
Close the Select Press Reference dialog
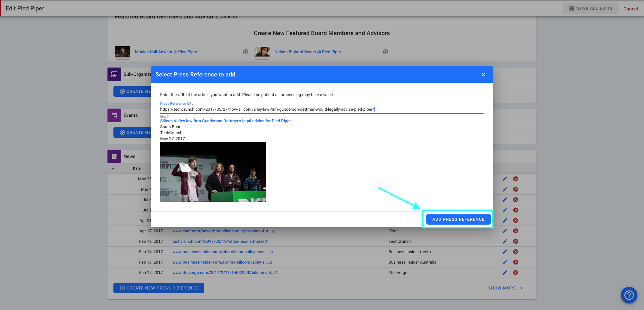484,74
